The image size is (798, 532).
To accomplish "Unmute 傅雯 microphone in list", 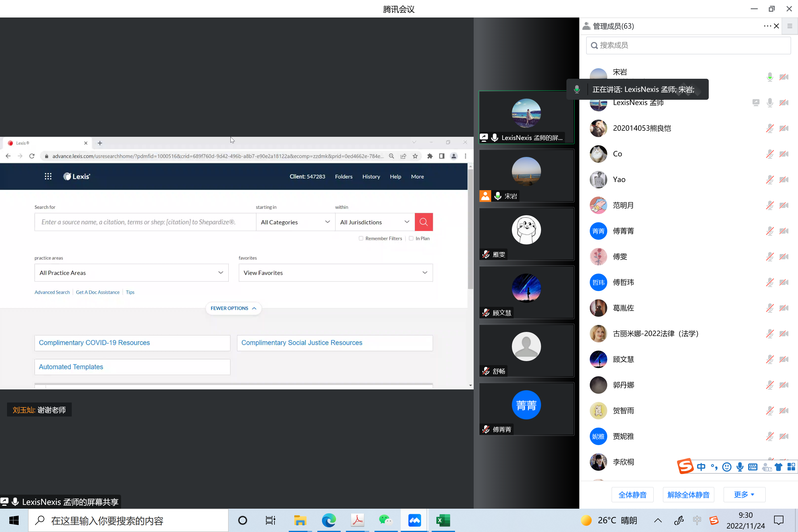I will tap(770, 256).
